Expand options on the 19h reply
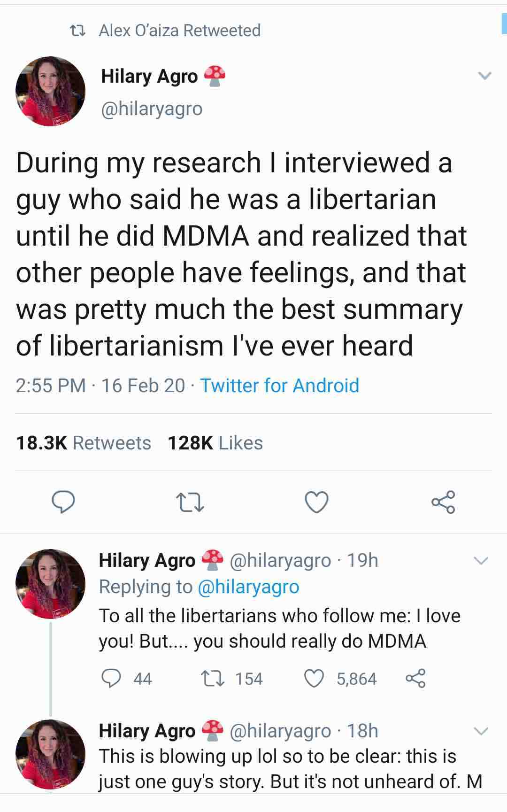 [x=481, y=560]
